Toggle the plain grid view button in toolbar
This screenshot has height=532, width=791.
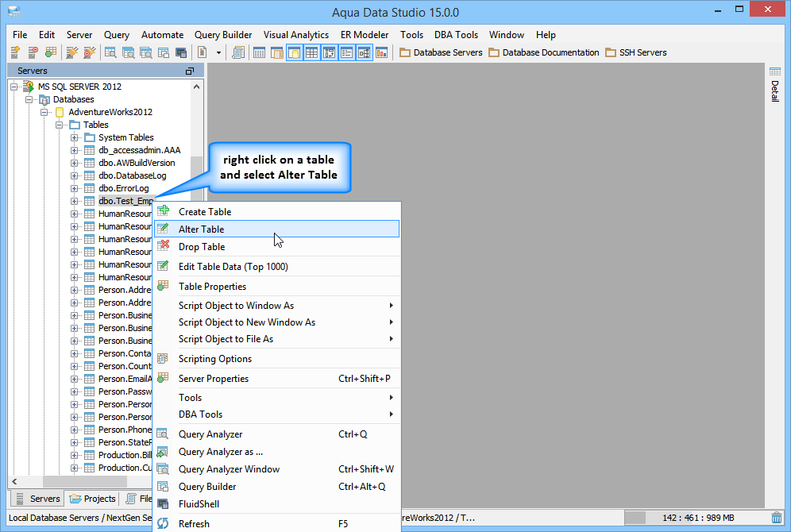[312, 52]
